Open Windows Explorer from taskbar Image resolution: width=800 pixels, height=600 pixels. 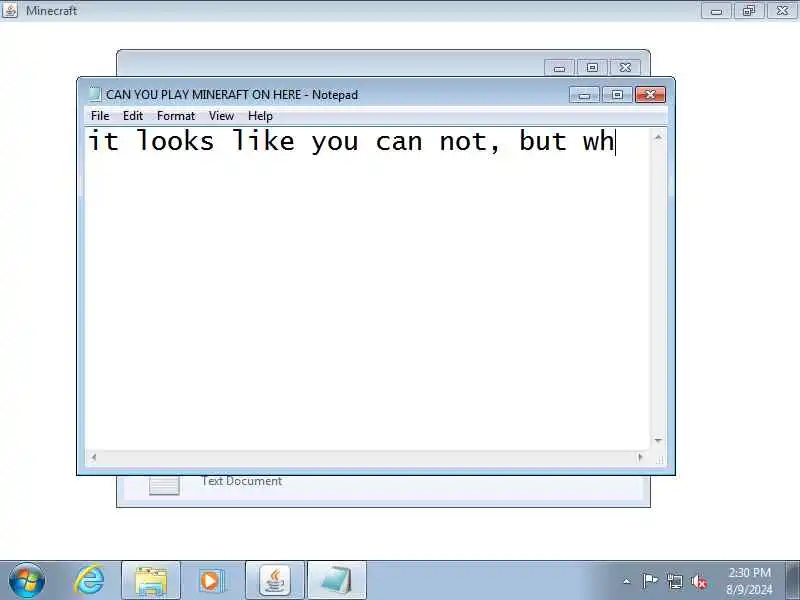pyautogui.click(x=151, y=580)
